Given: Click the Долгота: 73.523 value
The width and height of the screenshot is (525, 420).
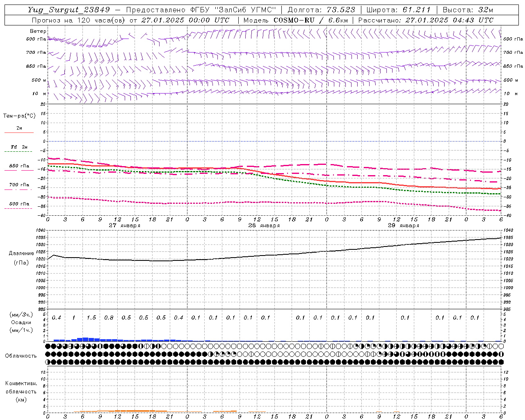Looking at the screenshot, I should pos(321,10).
